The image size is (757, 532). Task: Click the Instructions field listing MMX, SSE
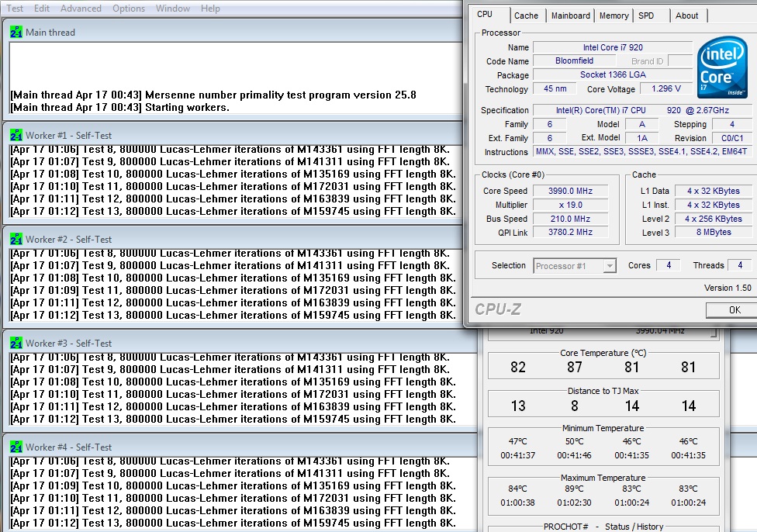click(642, 151)
